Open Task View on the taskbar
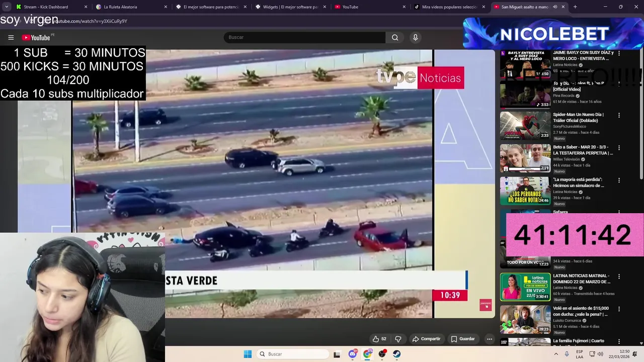The height and width of the screenshot is (362, 644). [x=337, y=354]
